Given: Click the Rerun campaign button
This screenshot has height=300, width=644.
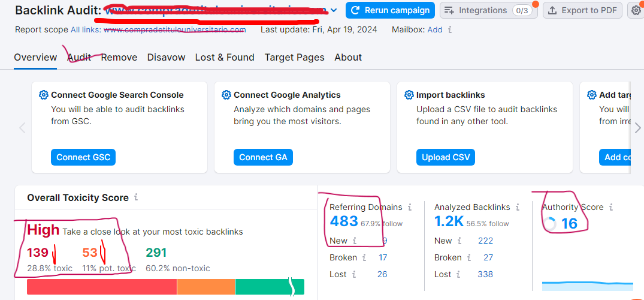Looking at the screenshot, I should coord(390,10).
